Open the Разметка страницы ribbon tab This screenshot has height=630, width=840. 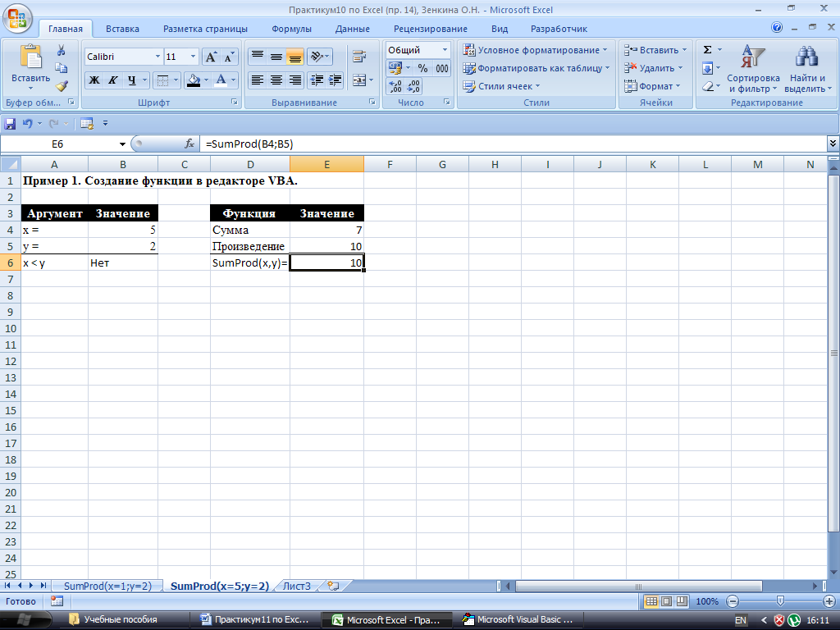tap(205, 29)
